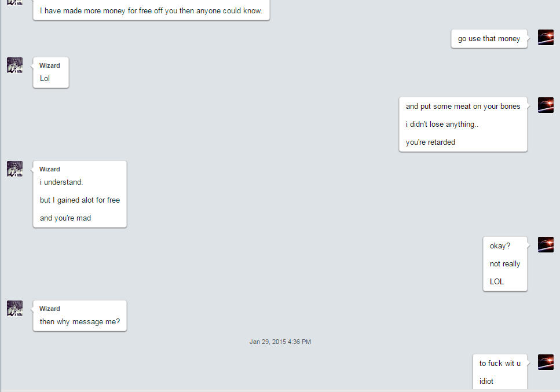Click the "not really" message text

[504, 264]
